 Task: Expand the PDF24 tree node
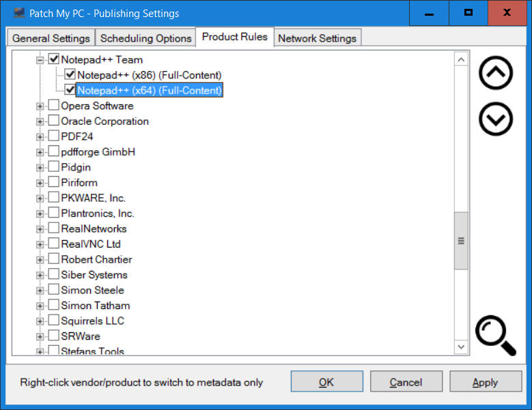tap(40, 137)
